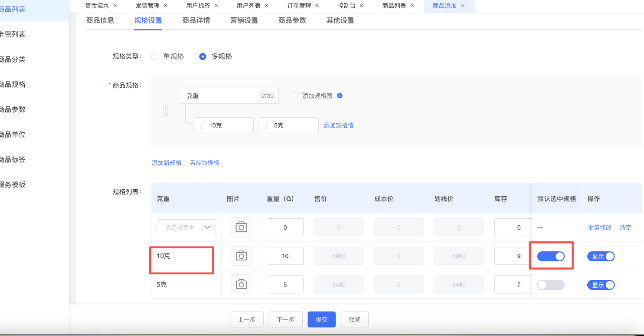Click 添加新规格 link

tap(167, 163)
